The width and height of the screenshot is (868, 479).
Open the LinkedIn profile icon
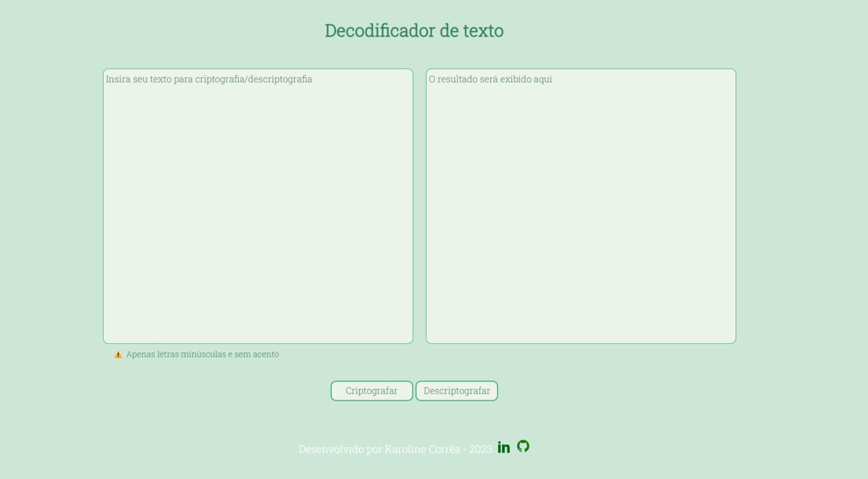[x=503, y=447]
